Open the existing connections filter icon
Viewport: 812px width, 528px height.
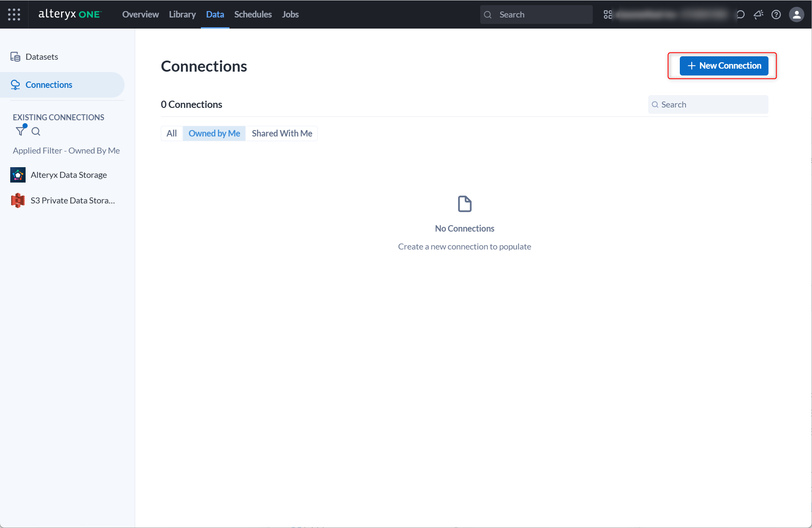pyautogui.click(x=20, y=131)
